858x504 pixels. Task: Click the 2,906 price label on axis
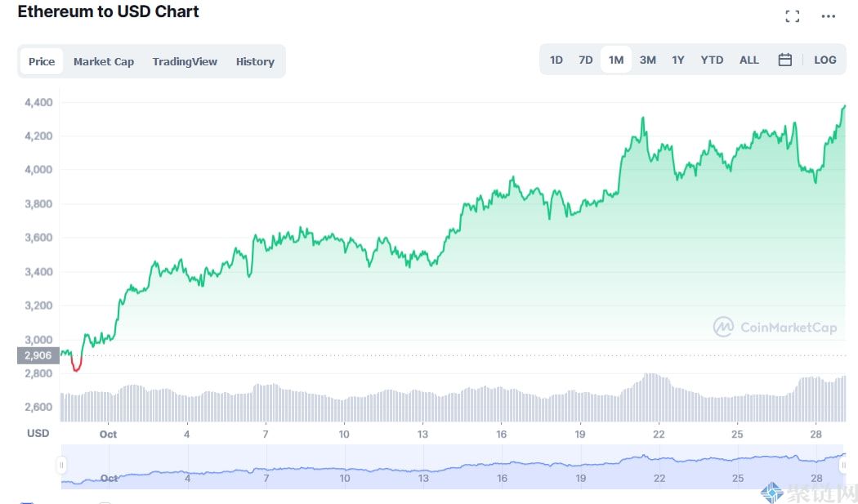38,355
